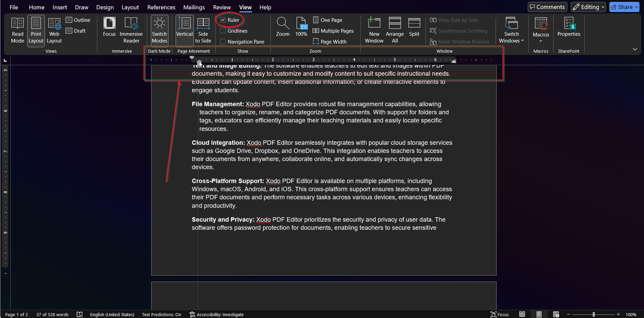
Task: Enable the Navigation Pane checkbox
Action: click(x=223, y=42)
